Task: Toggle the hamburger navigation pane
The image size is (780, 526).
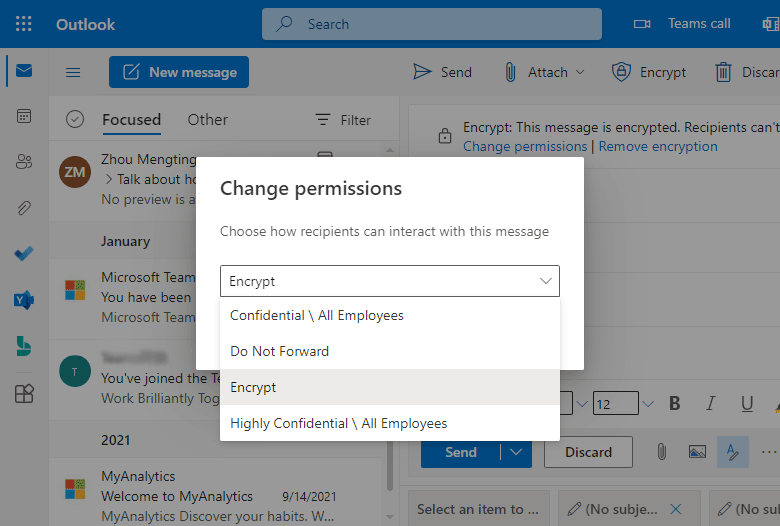Action: click(x=73, y=72)
